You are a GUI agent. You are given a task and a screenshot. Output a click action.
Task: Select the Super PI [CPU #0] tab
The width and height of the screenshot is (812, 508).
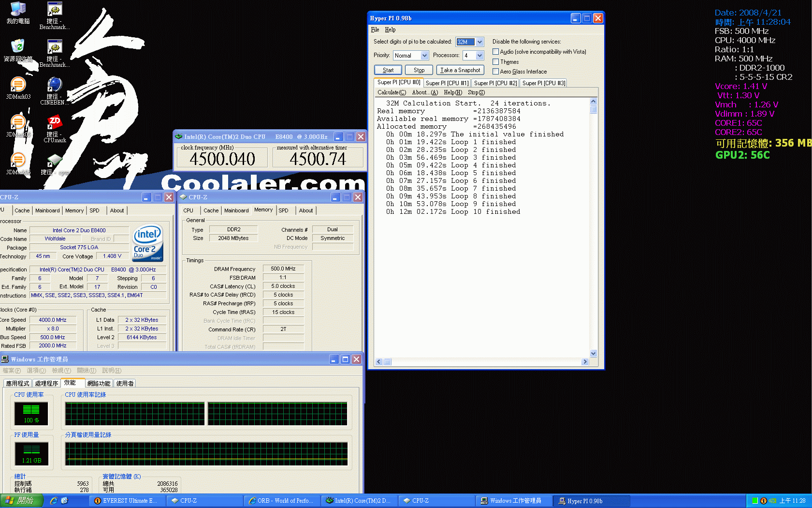pos(399,83)
